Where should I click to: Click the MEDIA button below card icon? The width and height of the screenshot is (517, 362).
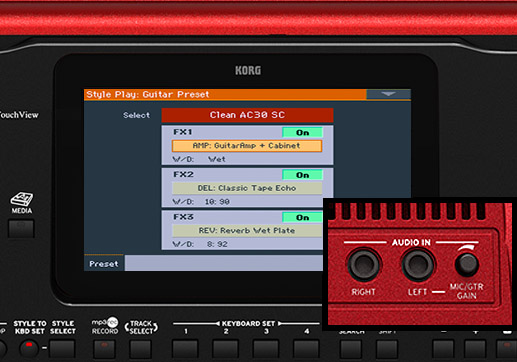(21, 229)
